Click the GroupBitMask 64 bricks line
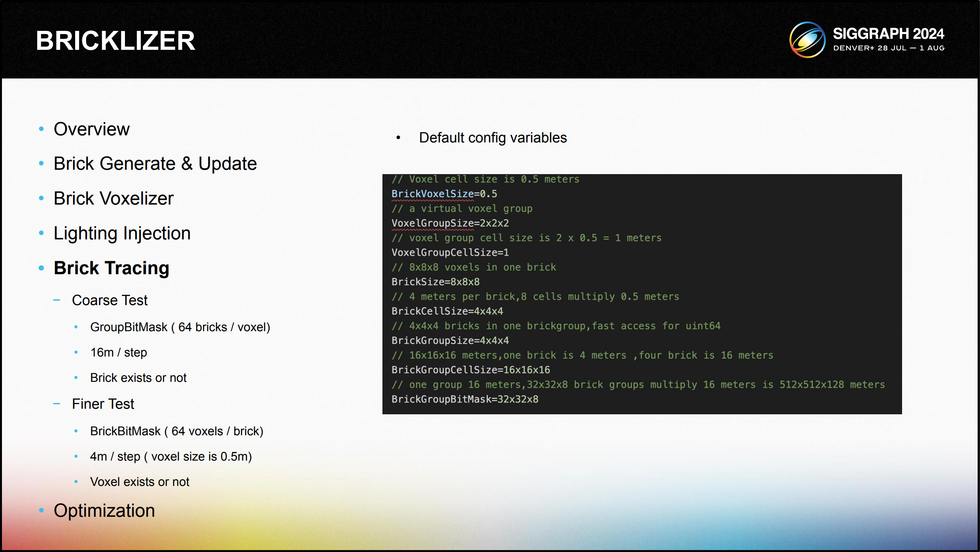Screen dimensions: 980x552 [180, 327]
